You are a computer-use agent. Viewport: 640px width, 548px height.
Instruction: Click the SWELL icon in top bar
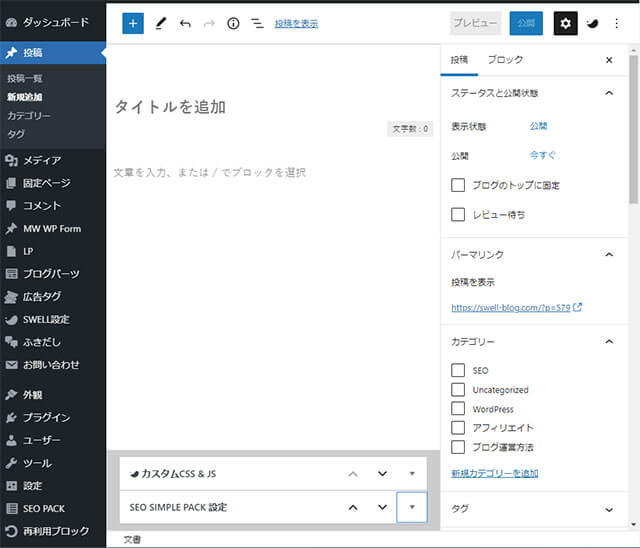[x=593, y=23]
